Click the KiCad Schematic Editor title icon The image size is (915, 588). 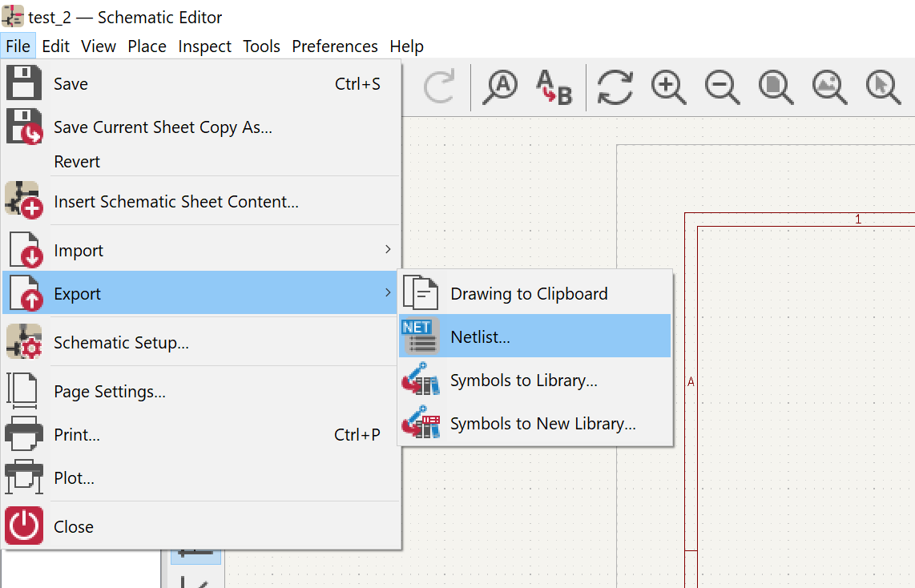[x=13, y=16]
